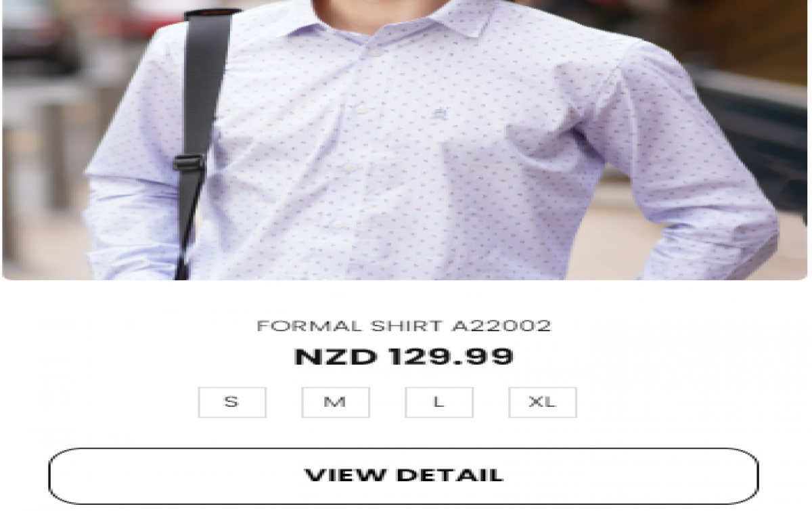Click the NZD currency label

point(335,357)
